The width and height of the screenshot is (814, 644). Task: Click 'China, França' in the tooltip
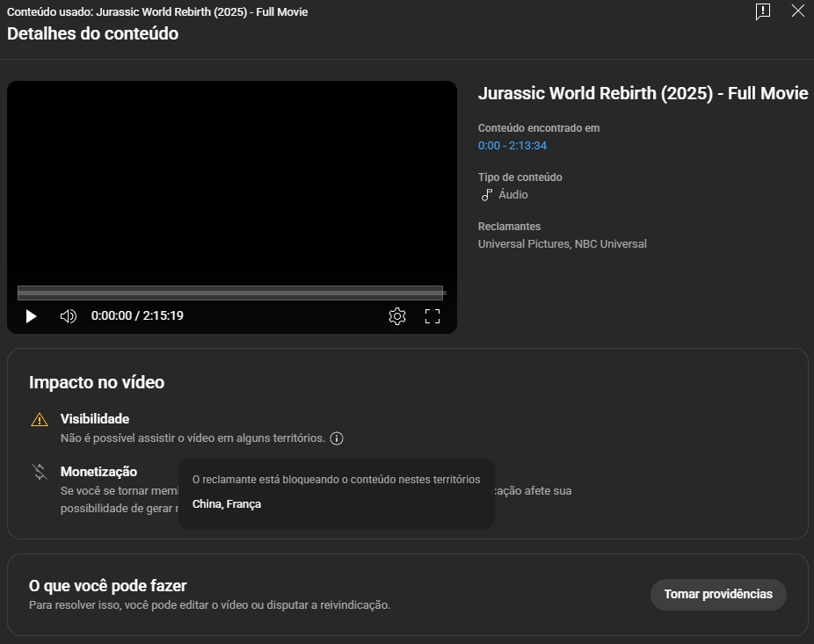pos(227,504)
